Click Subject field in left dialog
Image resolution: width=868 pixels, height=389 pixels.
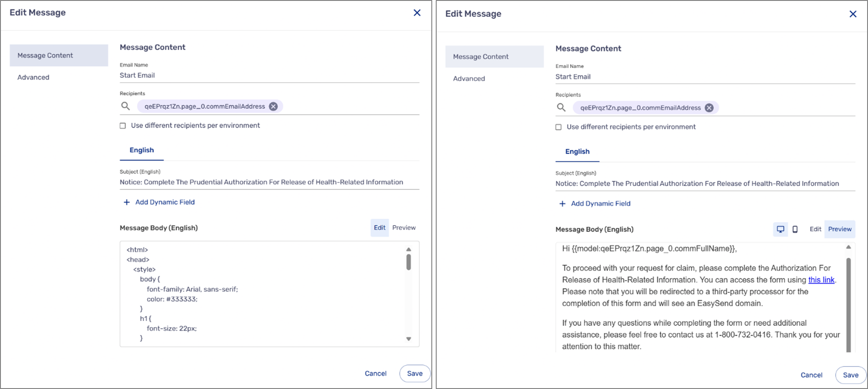pyautogui.click(x=270, y=182)
